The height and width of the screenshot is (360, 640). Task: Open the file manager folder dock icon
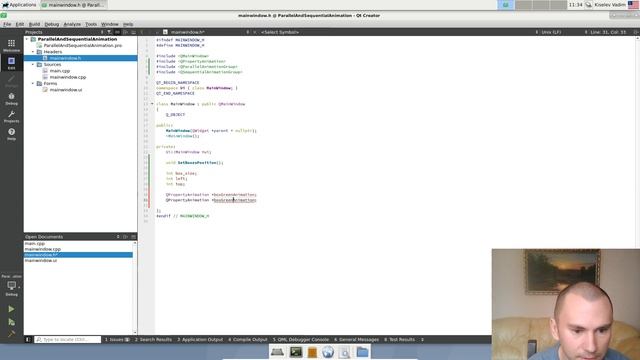tap(362, 352)
